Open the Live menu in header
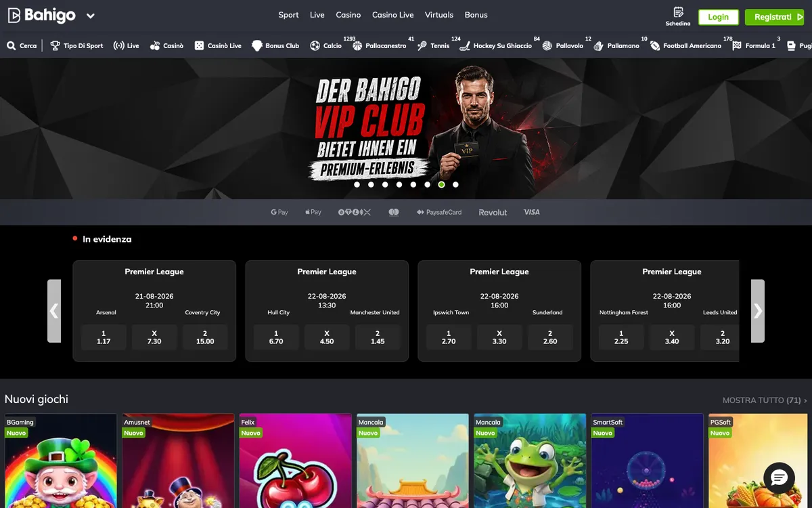The width and height of the screenshot is (812, 508). pos(317,15)
